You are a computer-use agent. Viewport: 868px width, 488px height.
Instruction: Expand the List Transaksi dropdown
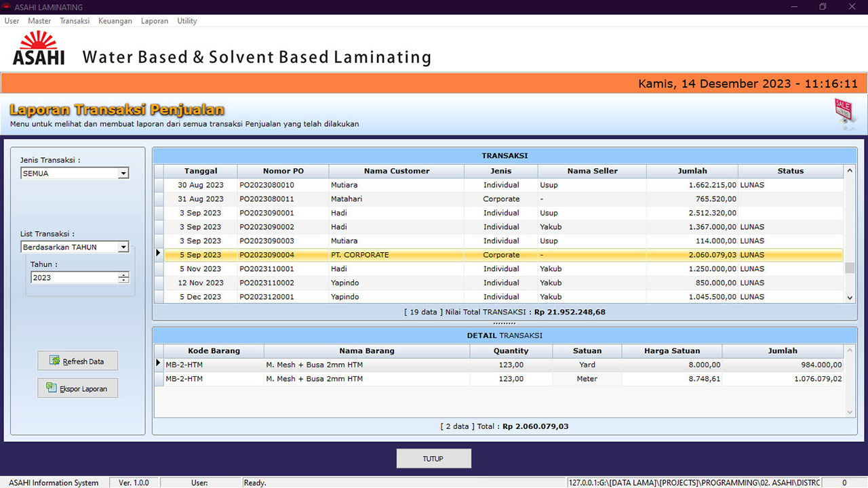click(123, 247)
